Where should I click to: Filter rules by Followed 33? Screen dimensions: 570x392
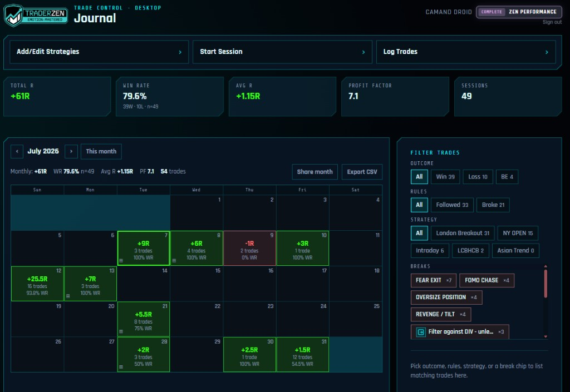point(452,205)
